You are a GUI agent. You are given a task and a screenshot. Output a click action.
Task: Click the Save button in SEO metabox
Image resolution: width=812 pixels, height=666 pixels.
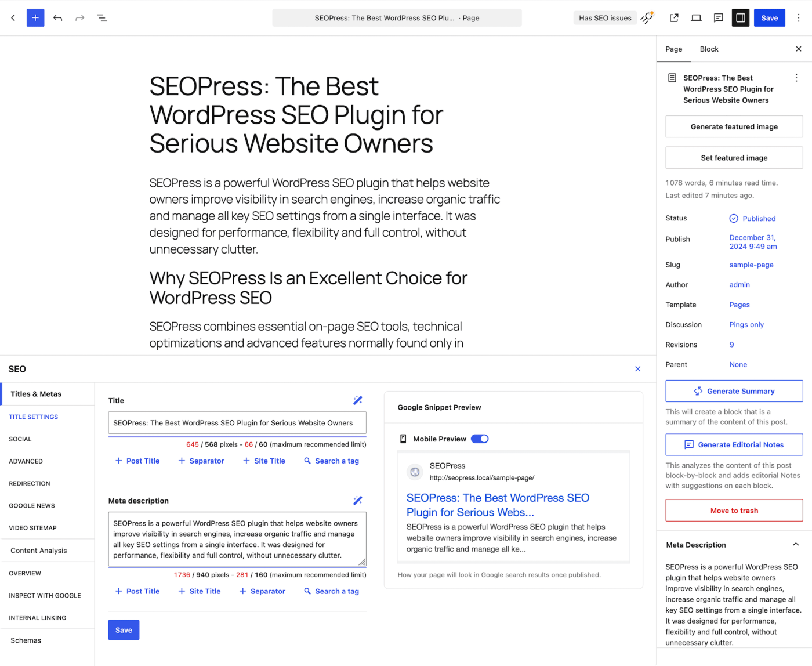click(x=124, y=630)
